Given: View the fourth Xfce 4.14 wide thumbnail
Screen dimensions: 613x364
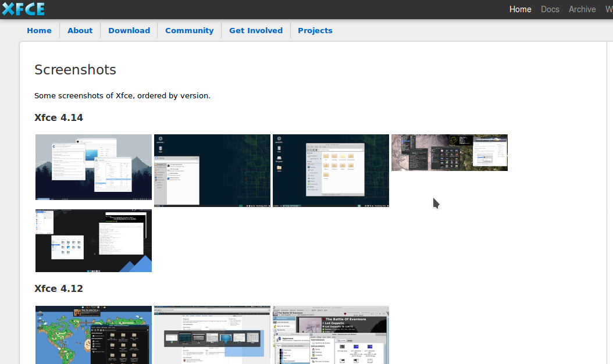Looking at the screenshot, I should pyautogui.click(x=449, y=152).
